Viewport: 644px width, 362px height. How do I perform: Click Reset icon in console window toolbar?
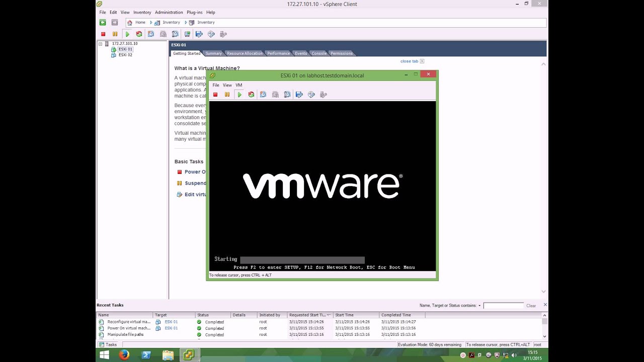(x=251, y=95)
